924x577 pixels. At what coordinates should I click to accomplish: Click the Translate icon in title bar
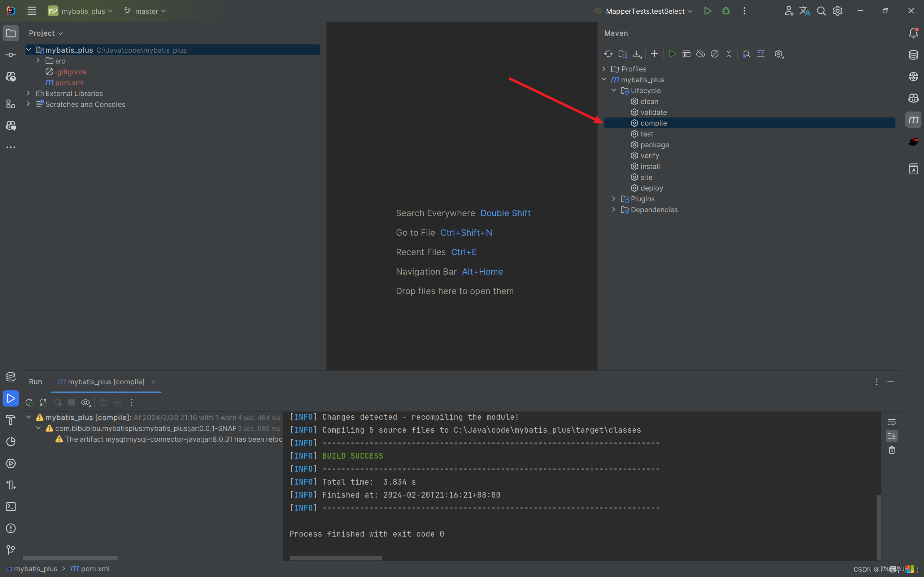tap(805, 11)
